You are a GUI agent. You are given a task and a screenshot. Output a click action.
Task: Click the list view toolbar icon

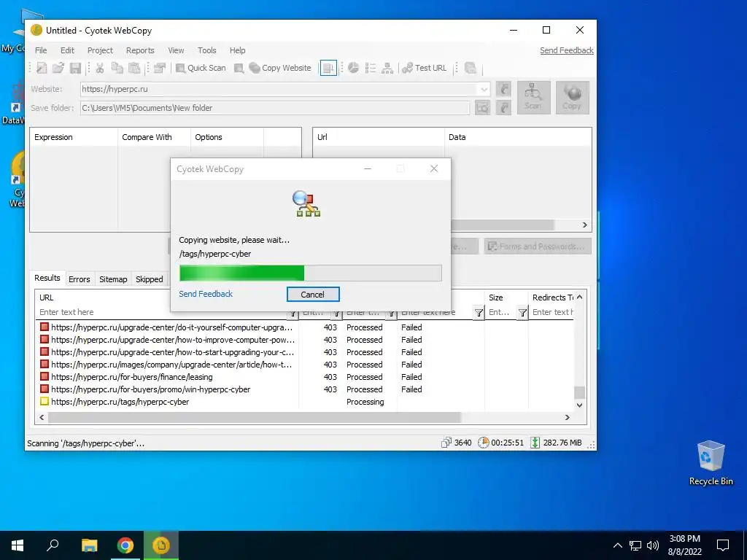[370, 68]
